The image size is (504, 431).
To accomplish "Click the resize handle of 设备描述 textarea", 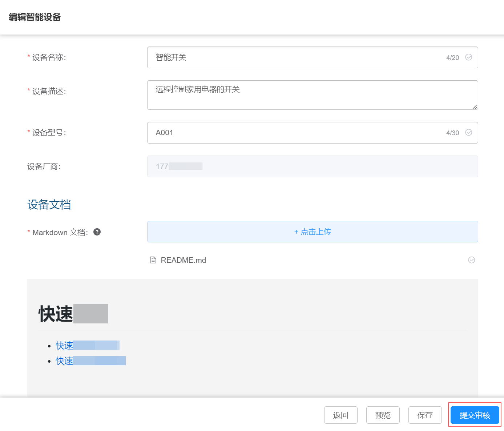I will (475, 106).
